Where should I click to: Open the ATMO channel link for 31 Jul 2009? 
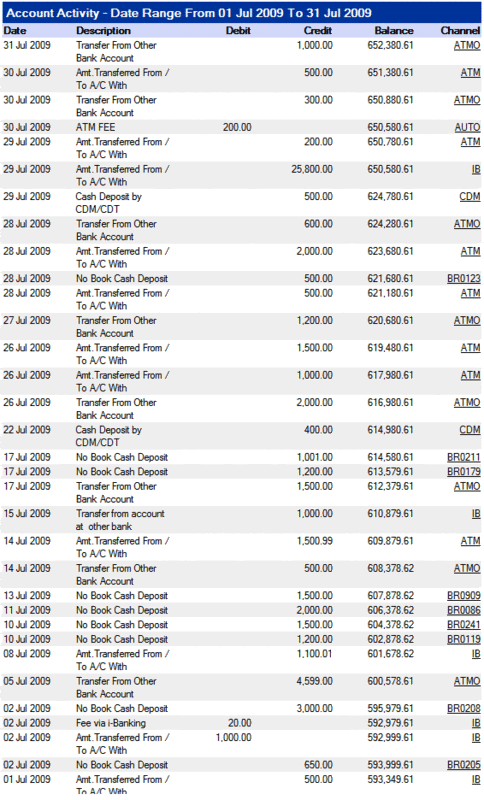pos(467,45)
